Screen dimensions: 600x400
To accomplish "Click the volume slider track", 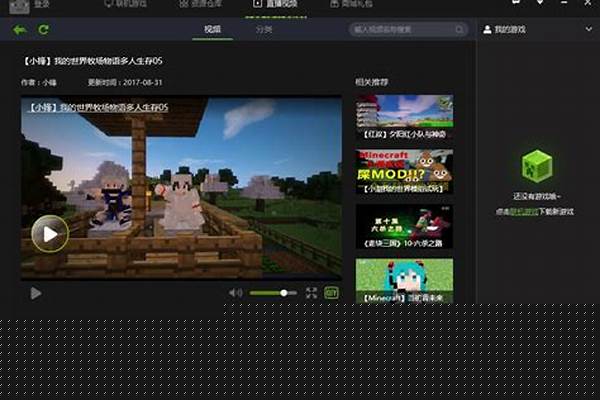I will tap(273, 293).
